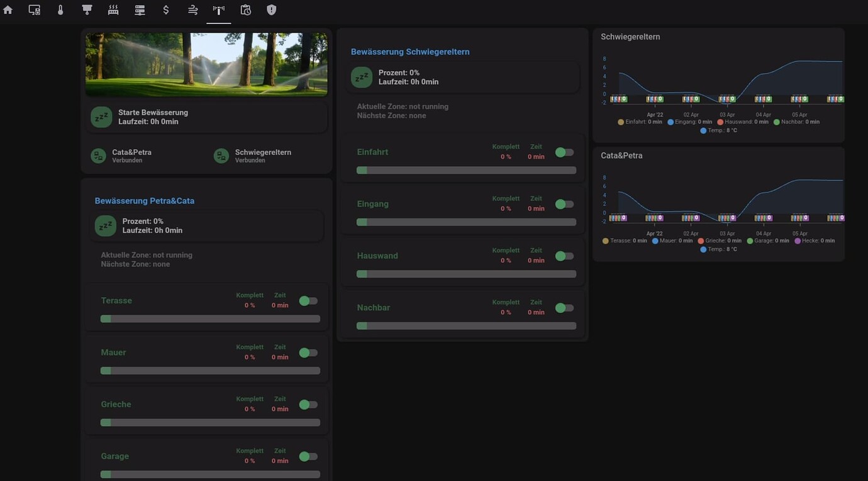Screen dimensions: 868x481
Task: Open the ceiling lamp tab icon
Action: pos(86,9)
